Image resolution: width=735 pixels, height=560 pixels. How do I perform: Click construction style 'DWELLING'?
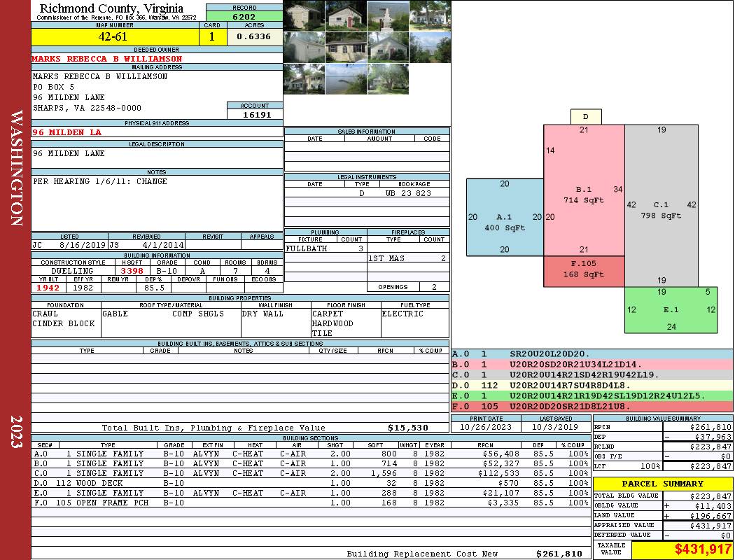click(x=72, y=271)
